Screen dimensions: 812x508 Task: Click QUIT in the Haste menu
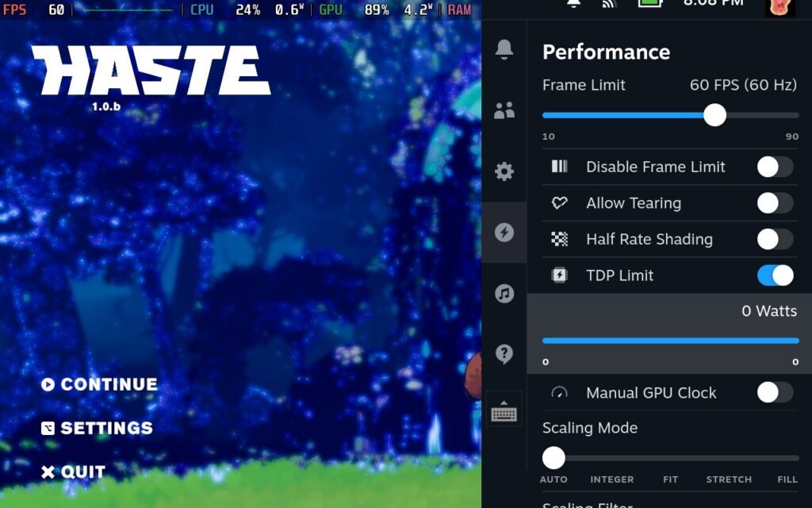click(x=73, y=471)
